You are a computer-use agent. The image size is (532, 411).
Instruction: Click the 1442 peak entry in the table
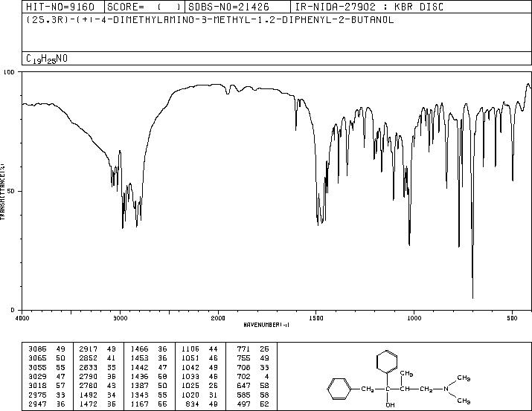(149, 367)
